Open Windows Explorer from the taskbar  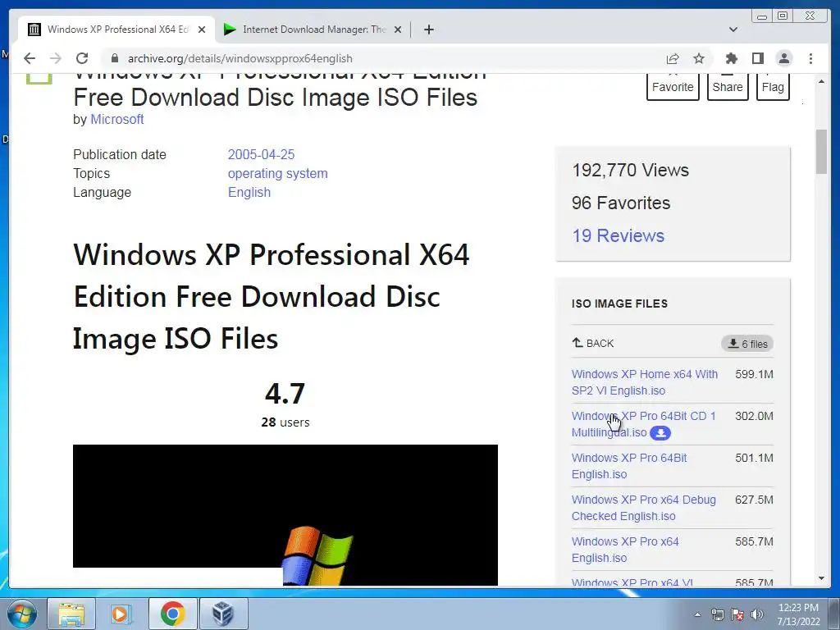pyautogui.click(x=71, y=614)
